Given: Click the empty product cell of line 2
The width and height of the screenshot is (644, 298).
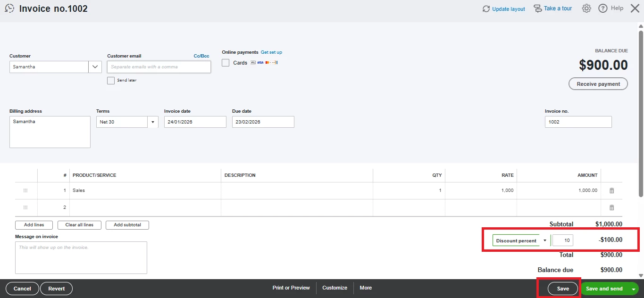Looking at the screenshot, I should [x=145, y=207].
